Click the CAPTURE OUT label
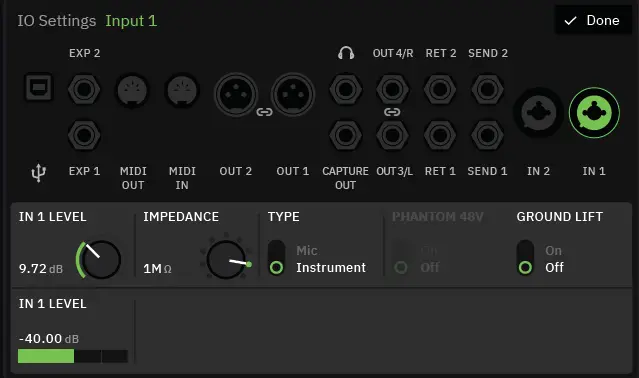This screenshot has width=639, height=378. (345, 178)
